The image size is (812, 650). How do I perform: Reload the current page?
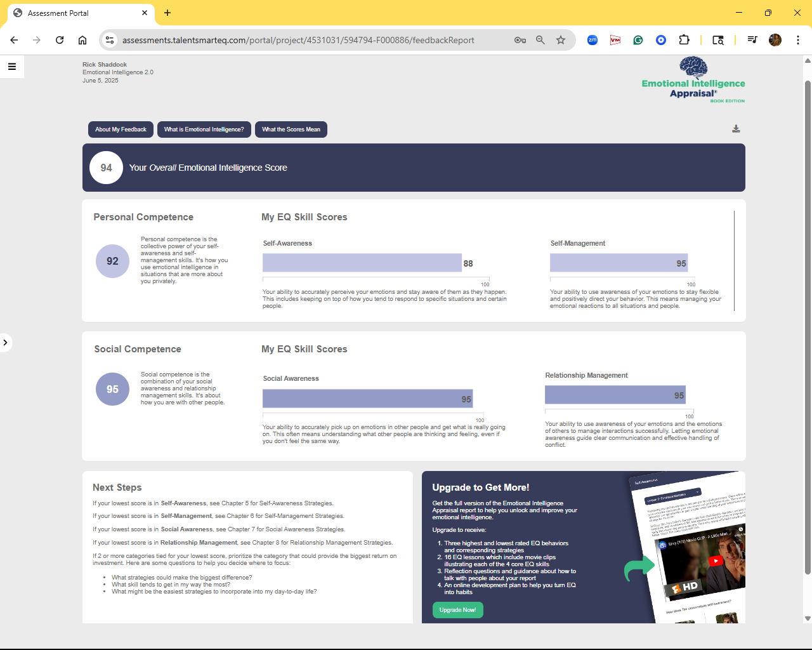click(60, 40)
